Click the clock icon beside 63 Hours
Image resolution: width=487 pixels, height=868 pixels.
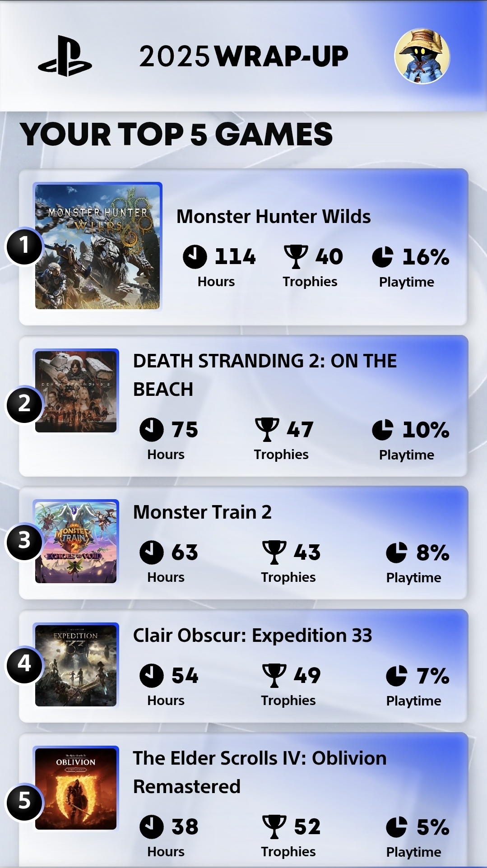(152, 552)
